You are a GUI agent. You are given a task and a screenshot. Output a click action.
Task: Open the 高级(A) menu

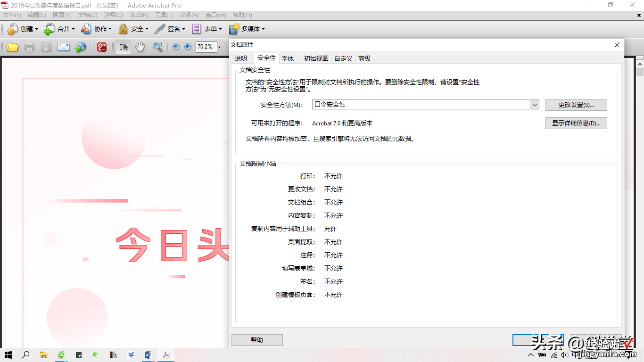tap(190, 15)
